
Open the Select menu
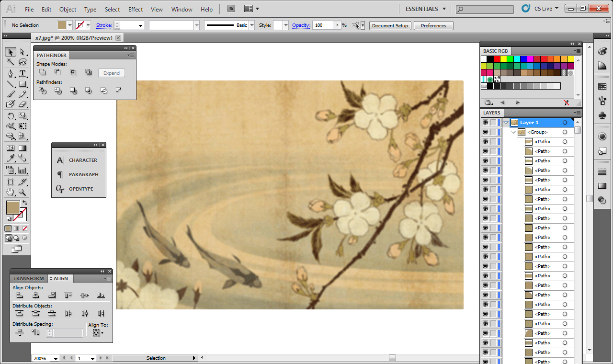coord(112,9)
